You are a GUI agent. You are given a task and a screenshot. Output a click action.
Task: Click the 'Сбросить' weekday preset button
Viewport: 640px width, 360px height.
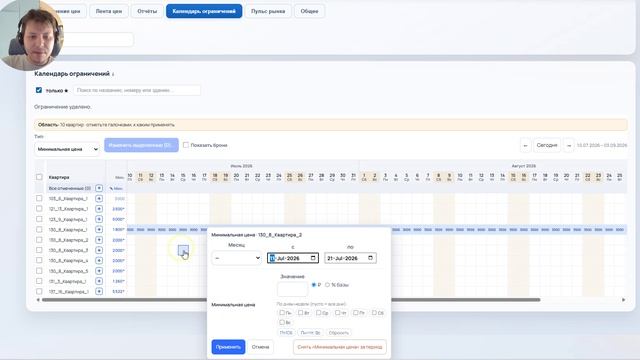pyautogui.click(x=338, y=333)
